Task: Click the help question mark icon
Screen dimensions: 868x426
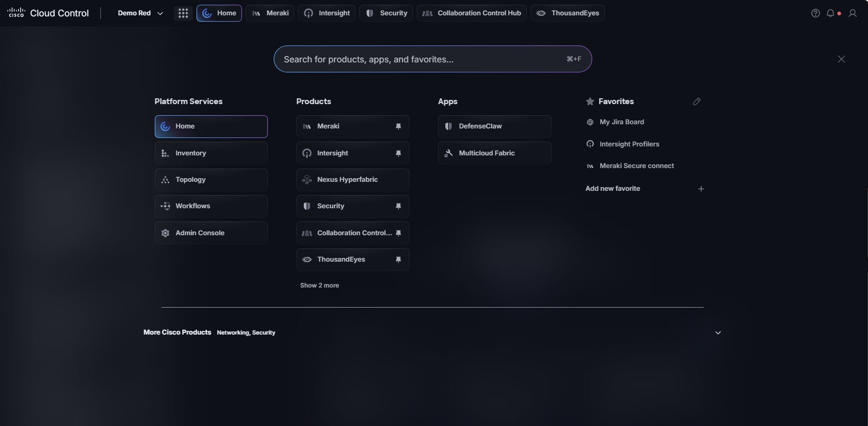Action: click(815, 13)
